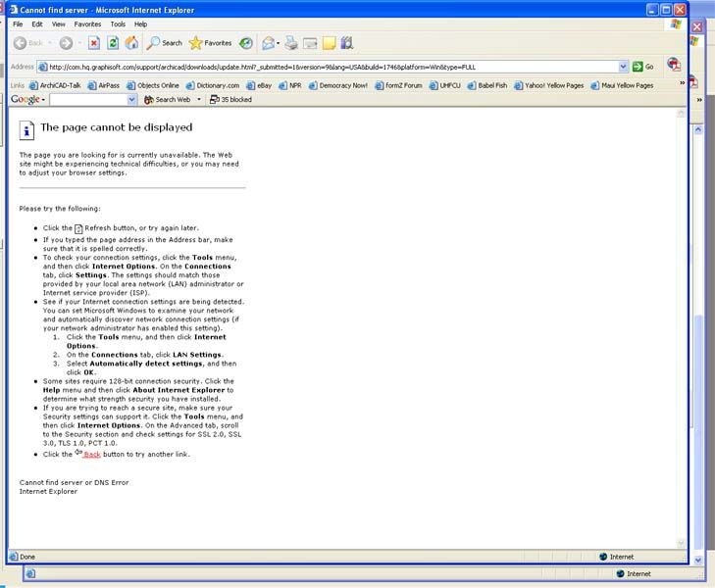715x588 pixels.
Task: Open the Forward button history dropdown arrow
Action: tap(79, 43)
